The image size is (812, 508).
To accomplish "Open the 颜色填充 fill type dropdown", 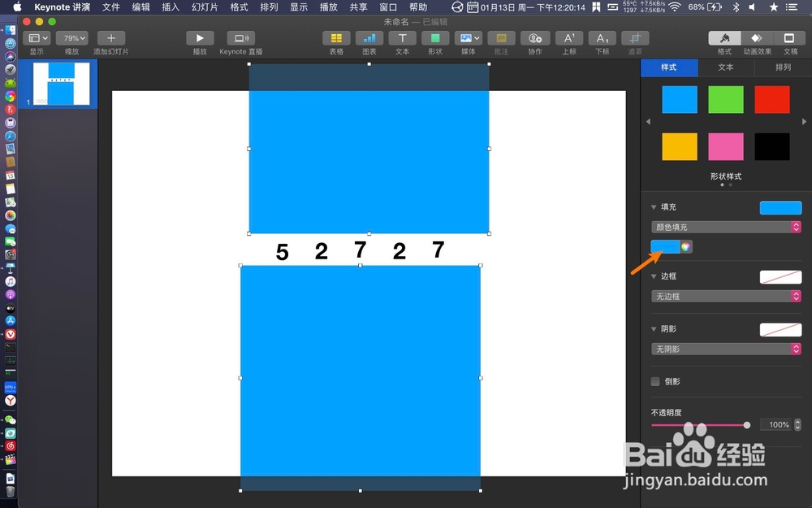I will [726, 227].
